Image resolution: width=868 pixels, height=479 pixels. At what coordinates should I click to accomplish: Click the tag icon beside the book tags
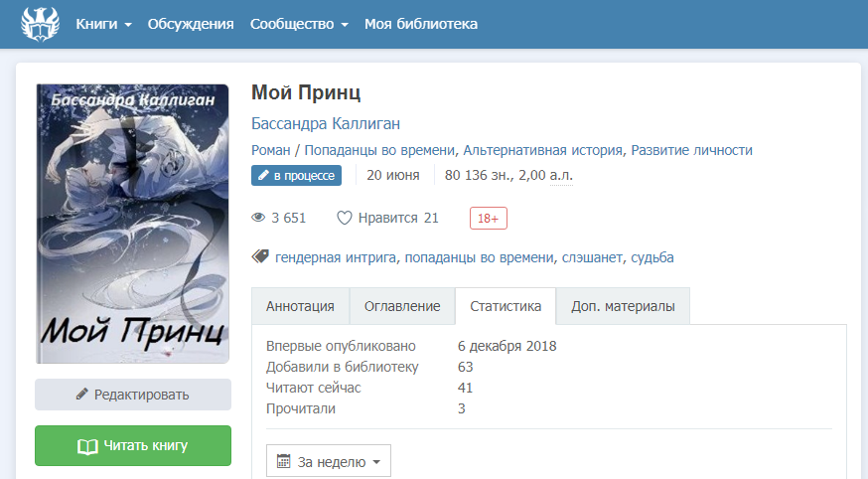(260, 256)
